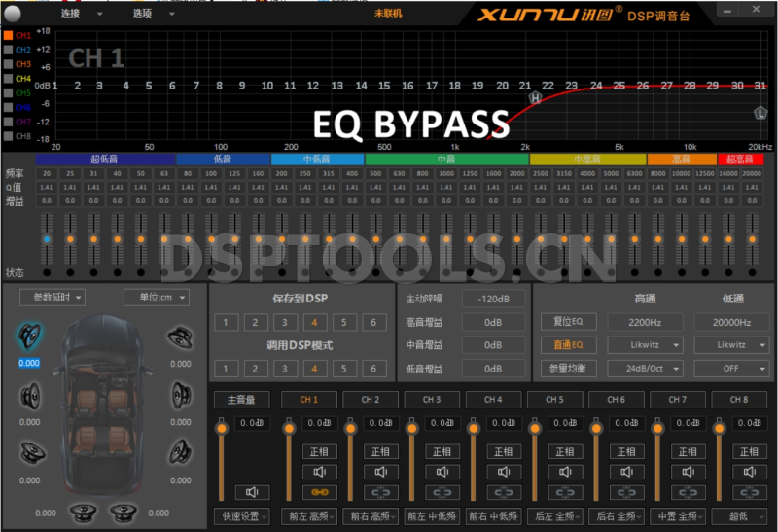This screenshot has width=778, height=532.
Task: Click the master volume slider knob
Action: tap(222, 427)
